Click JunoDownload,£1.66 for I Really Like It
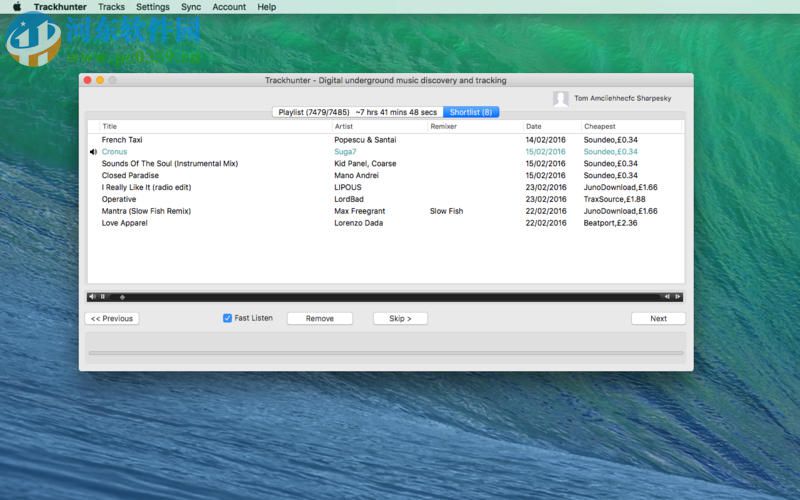 tap(620, 187)
